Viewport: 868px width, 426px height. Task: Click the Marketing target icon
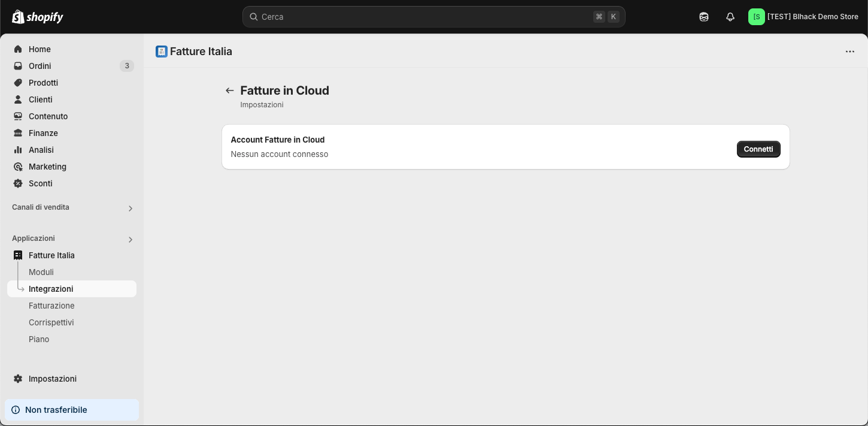[x=18, y=167]
